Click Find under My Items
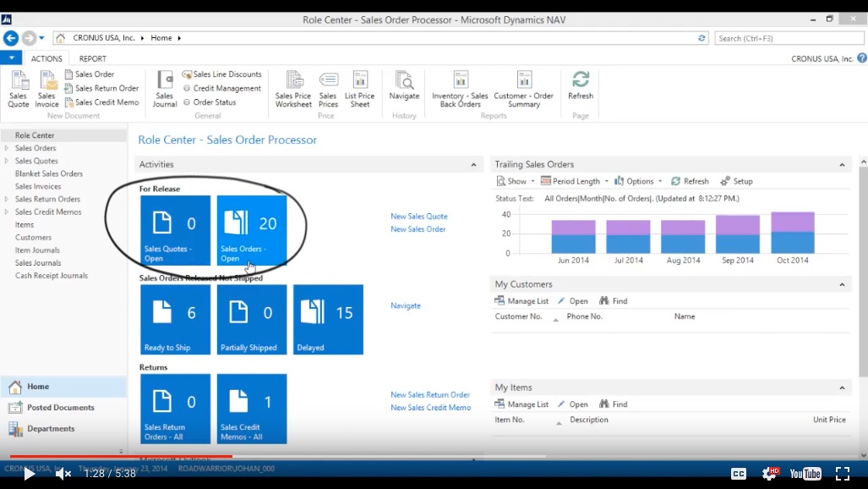This screenshot has width=868, height=489. tap(614, 404)
